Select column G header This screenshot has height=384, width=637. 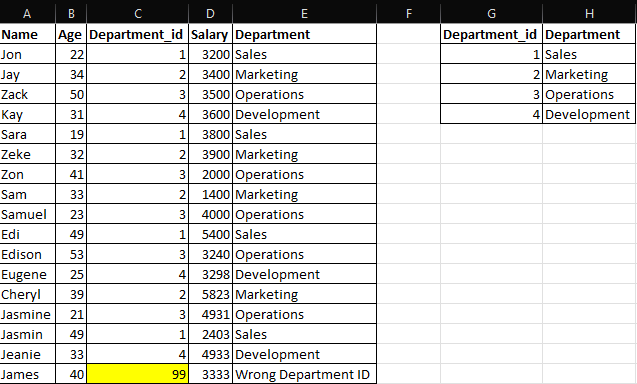[x=492, y=13]
